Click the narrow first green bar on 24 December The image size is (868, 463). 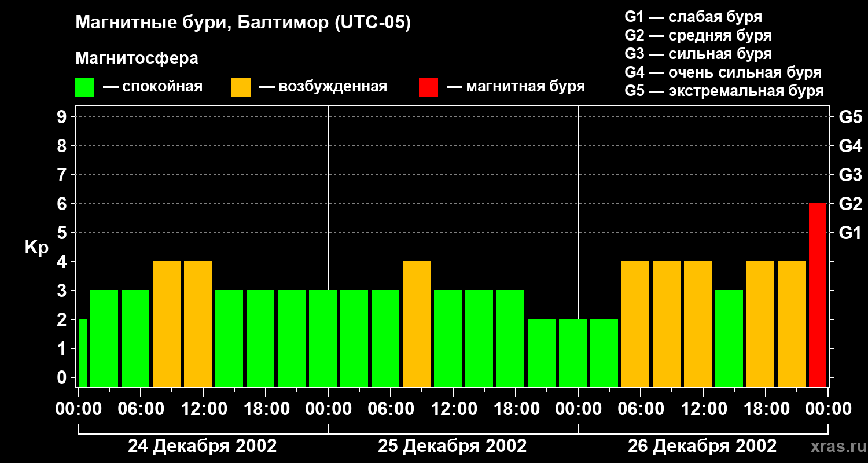[82, 352]
